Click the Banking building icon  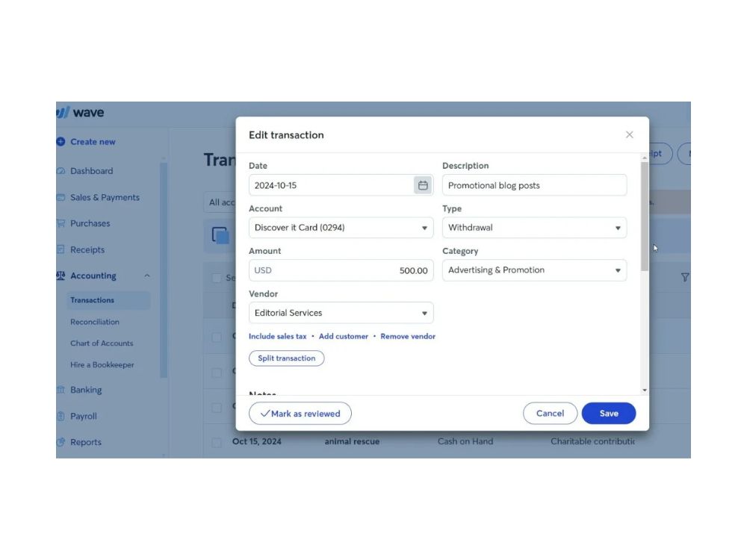point(61,390)
